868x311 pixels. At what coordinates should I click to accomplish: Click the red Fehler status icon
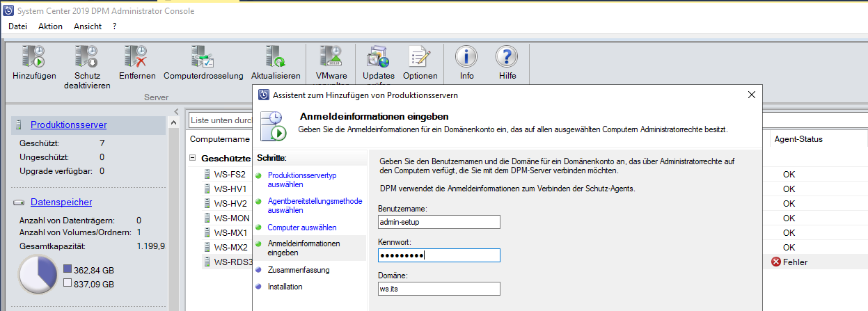click(x=776, y=262)
